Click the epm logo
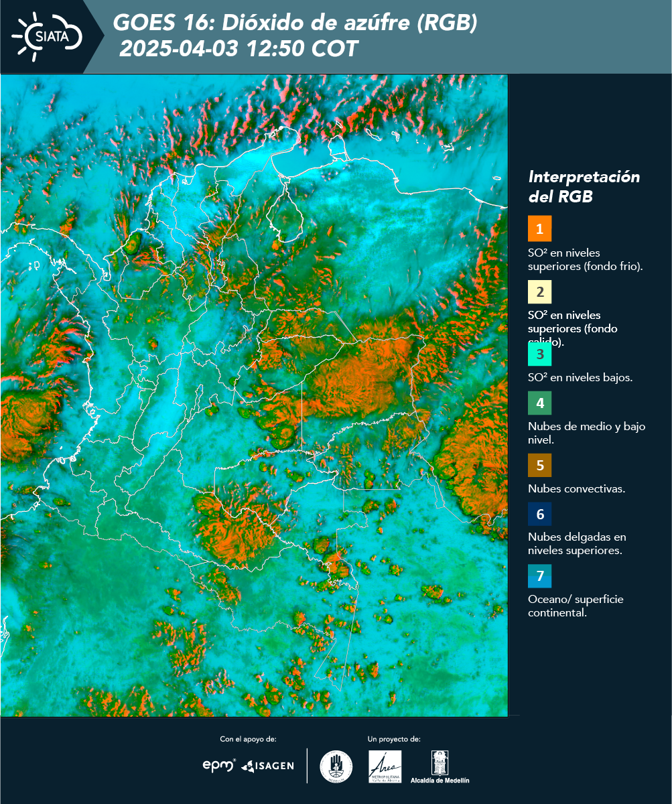Screen dimensions: 672x804 tap(219, 765)
